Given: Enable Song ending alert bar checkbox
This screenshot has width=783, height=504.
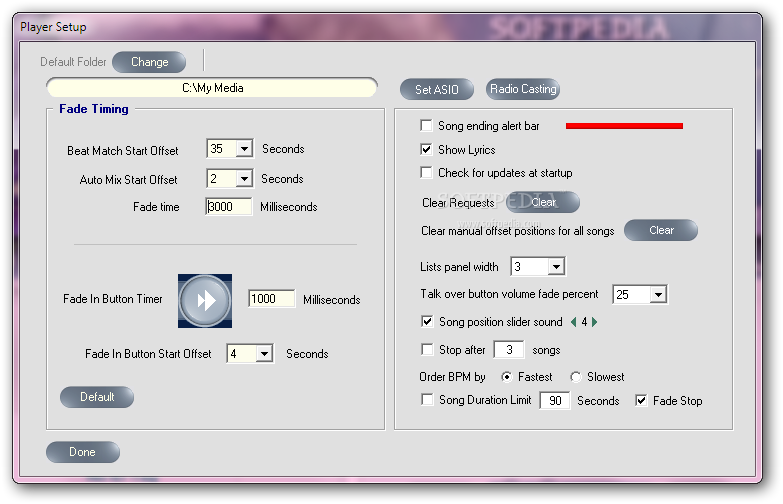Looking at the screenshot, I should click(x=426, y=125).
